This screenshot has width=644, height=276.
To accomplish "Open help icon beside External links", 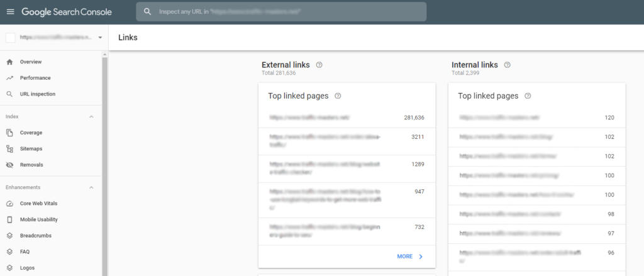I will (319, 65).
